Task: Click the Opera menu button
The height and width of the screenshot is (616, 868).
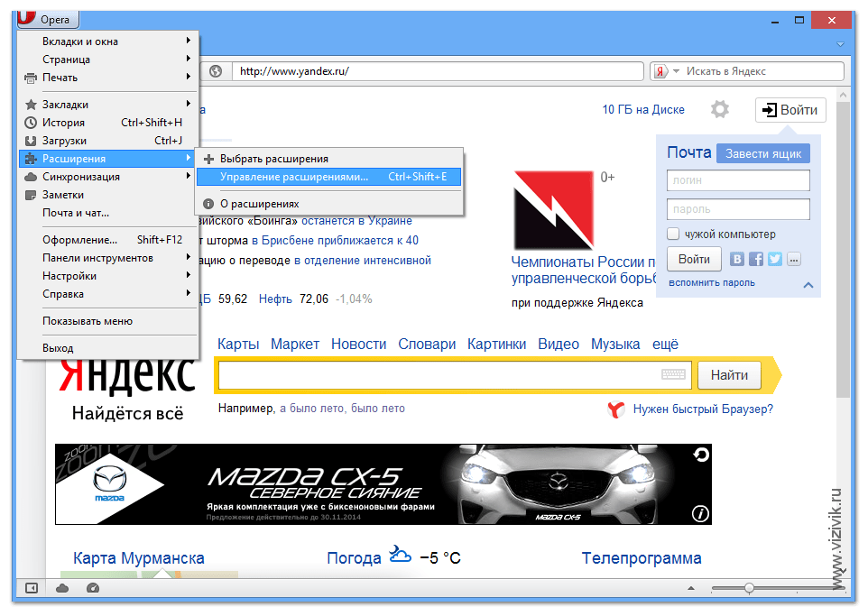Action: 48,19
